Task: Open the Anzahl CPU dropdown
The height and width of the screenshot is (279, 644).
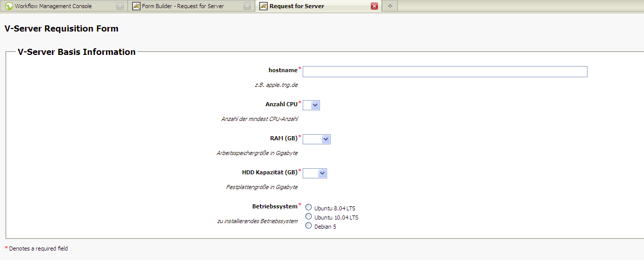Action: coord(311,105)
